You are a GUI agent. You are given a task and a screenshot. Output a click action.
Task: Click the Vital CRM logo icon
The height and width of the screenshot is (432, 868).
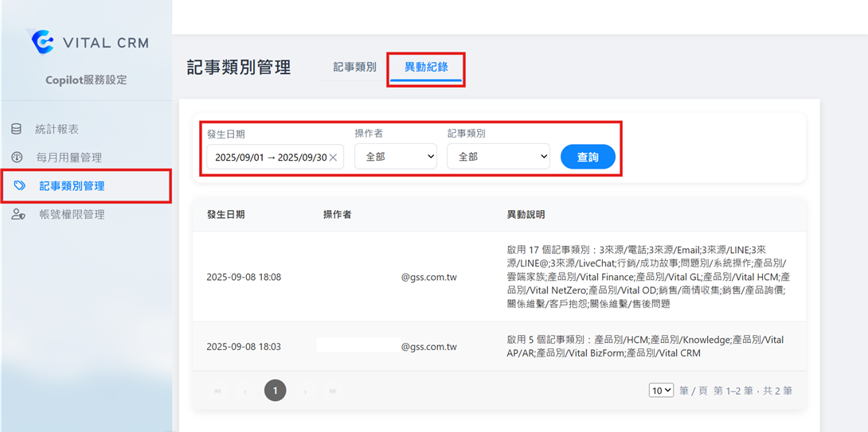click(x=41, y=42)
